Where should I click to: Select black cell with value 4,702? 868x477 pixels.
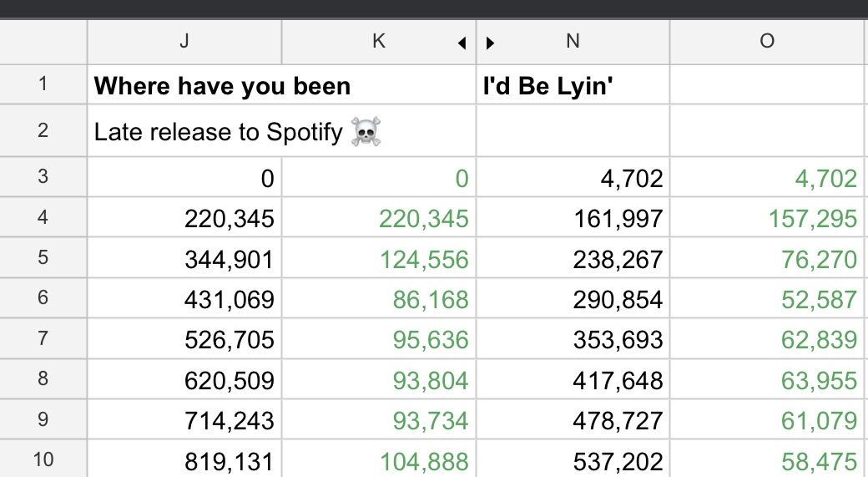pos(573,177)
